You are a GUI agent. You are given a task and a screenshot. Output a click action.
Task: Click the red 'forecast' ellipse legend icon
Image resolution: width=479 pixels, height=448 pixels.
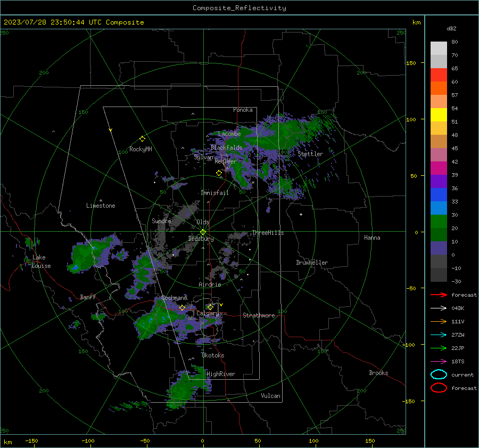[x=439, y=388]
